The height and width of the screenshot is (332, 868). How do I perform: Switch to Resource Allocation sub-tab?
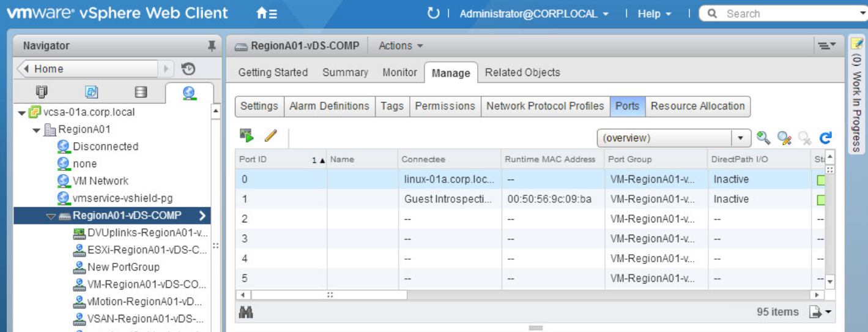(x=698, y=106)
